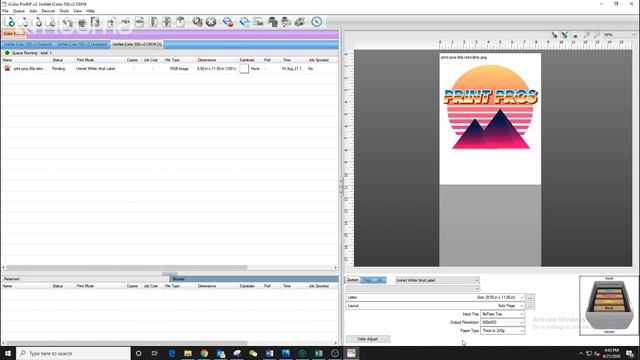640x360 pixels.
Task: Open the Queue menu
Action: click(19, 11)
